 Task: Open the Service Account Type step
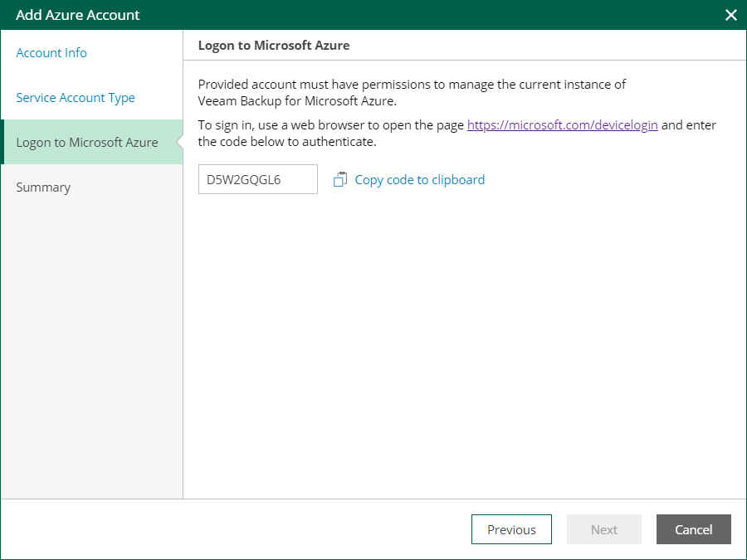point(76,98)
